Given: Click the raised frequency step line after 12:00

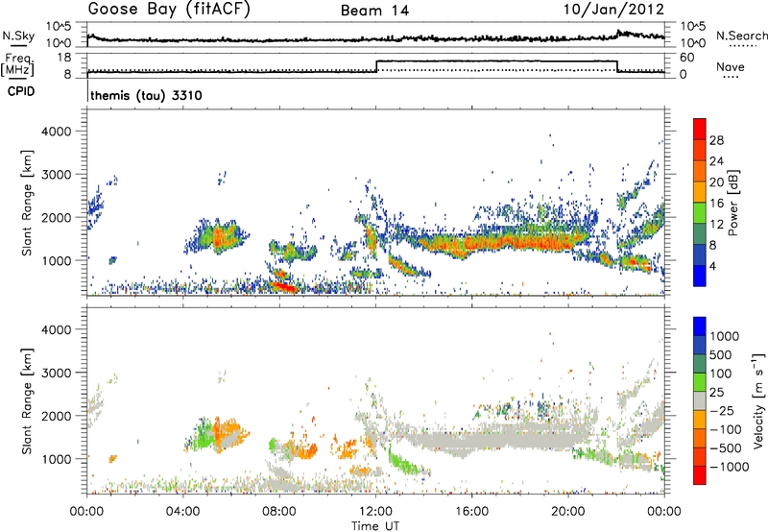Looking at the screenshot, I should 496,61.
